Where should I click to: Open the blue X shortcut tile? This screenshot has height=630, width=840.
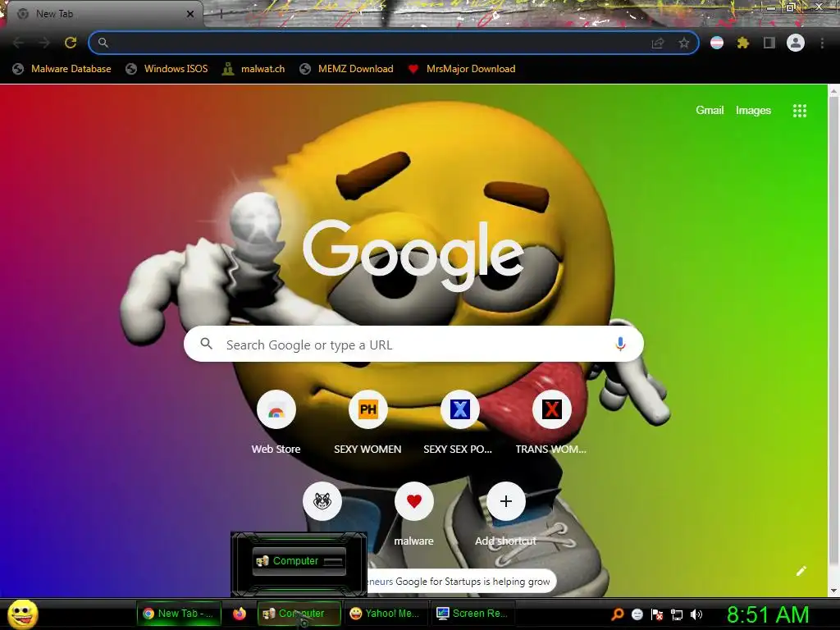click(x=459, y=409)
